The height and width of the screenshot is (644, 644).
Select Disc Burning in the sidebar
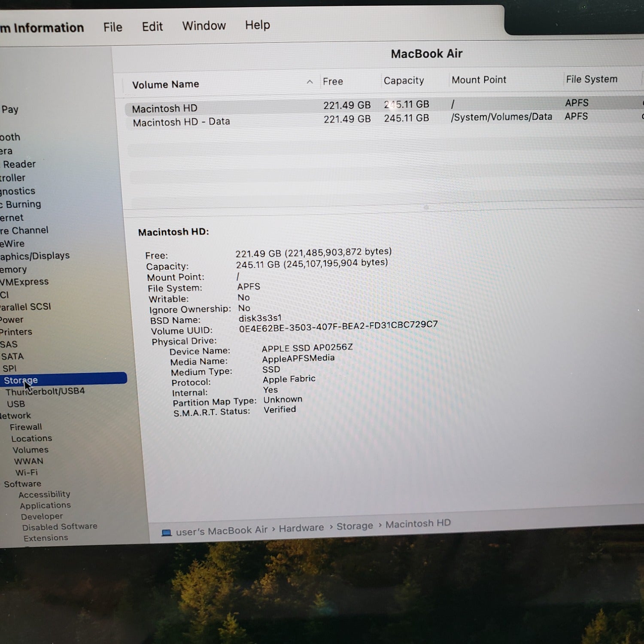[21, 205]
